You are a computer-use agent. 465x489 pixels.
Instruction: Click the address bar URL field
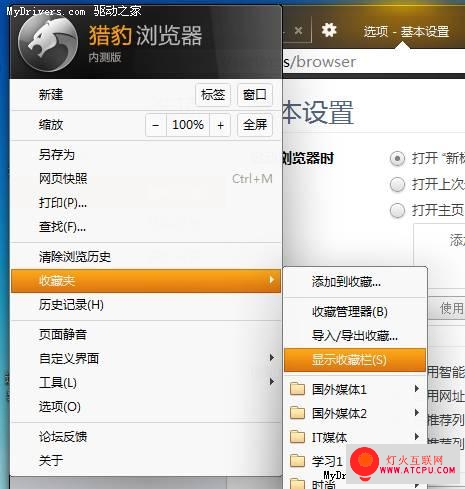coord(373,62)
